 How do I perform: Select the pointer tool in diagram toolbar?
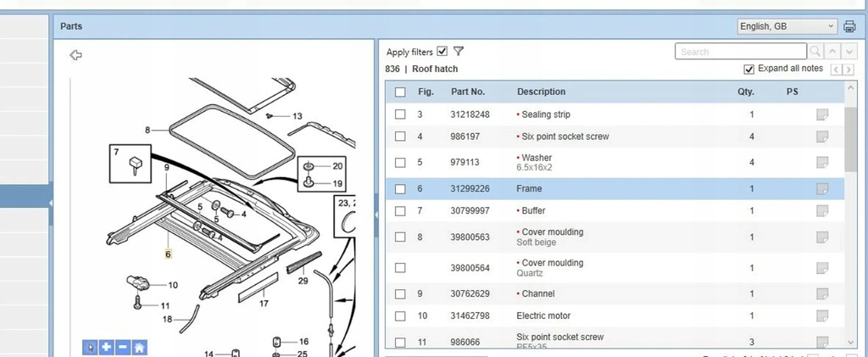click(x=90, y=348)
